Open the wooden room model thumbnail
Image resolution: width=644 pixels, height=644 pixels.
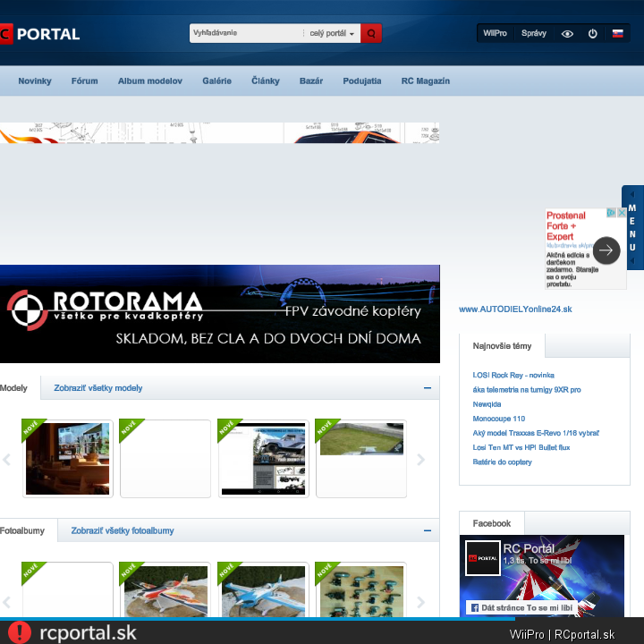(68, 459)
